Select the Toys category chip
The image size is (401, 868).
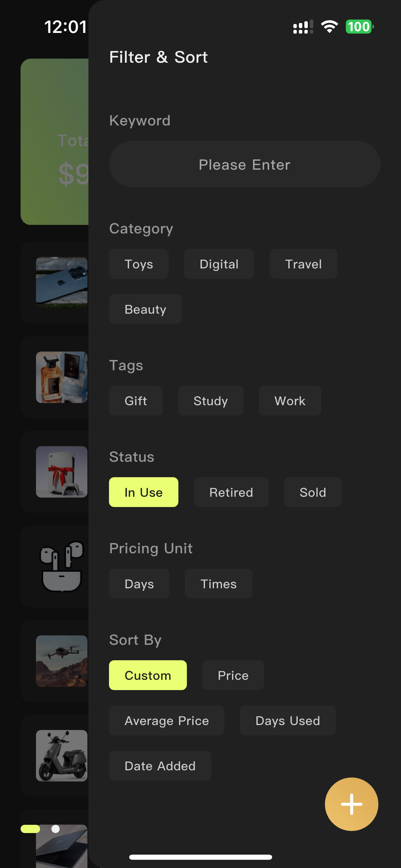click(139, 264)
